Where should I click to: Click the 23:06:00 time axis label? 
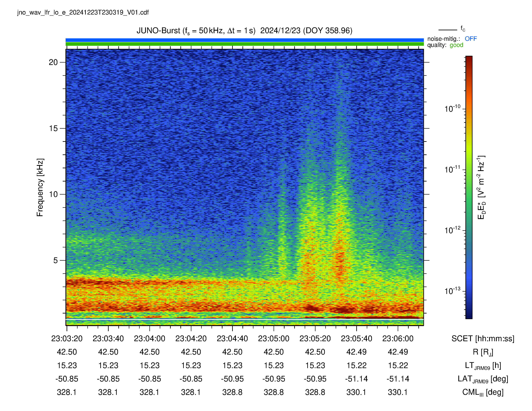tap(398, 338)
